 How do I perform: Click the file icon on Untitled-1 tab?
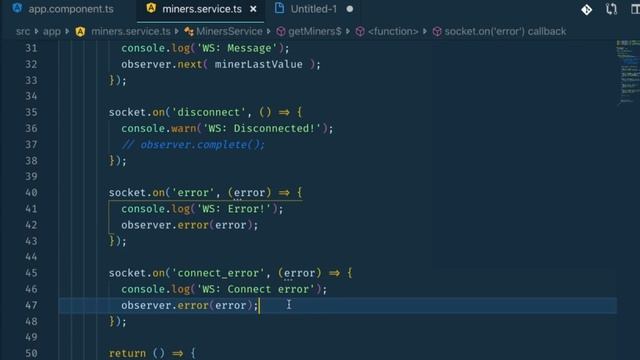279,8
